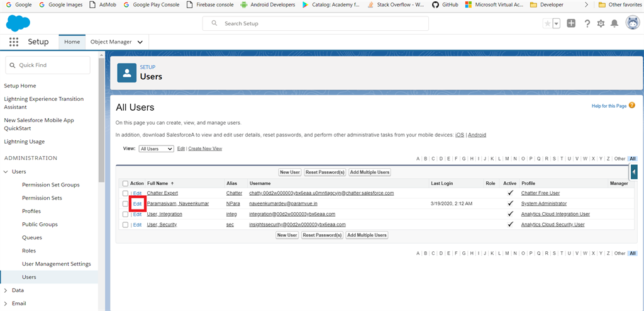
Task: Click the Search Setup field
Action: (x=316, y=23)
